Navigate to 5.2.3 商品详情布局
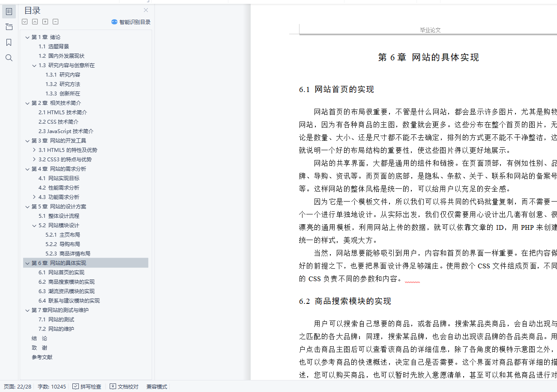Image resolution: width=557 pixels, height=392 pixels. (x=68, y=254)
